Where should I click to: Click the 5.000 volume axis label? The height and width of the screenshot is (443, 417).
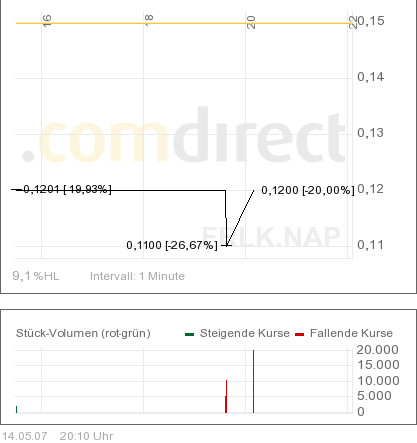[x=374, y=396]
